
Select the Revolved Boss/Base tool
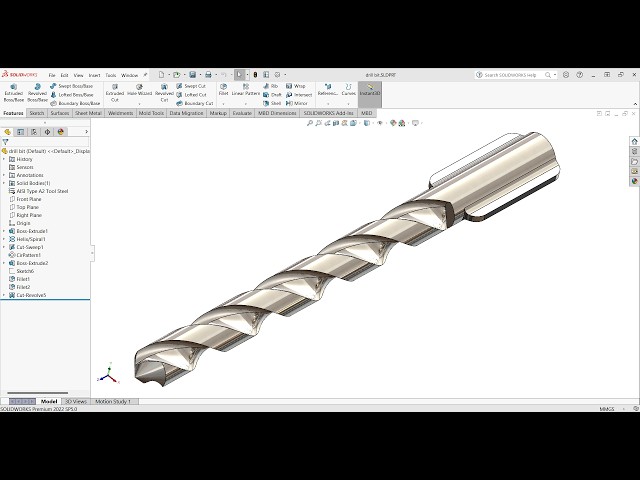37,93
